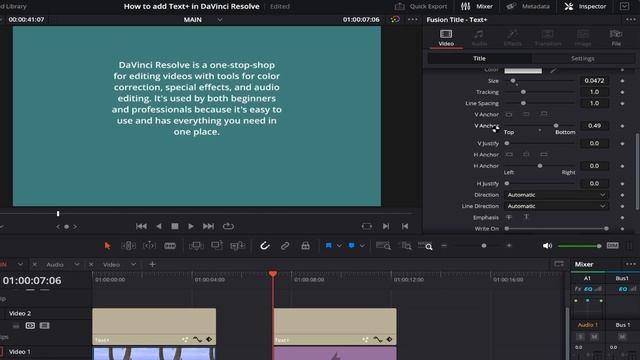Screen dimensions: 640x360
Task: Activate the Trim Edit Mode tool
Action: (x=128, y=246)
